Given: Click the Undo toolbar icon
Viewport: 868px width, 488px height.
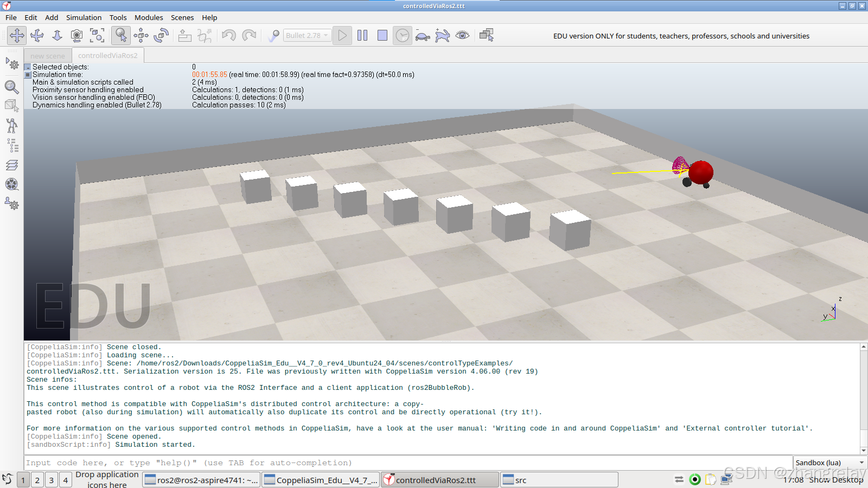Looking at the screenshot, I should tap(228, 35).
